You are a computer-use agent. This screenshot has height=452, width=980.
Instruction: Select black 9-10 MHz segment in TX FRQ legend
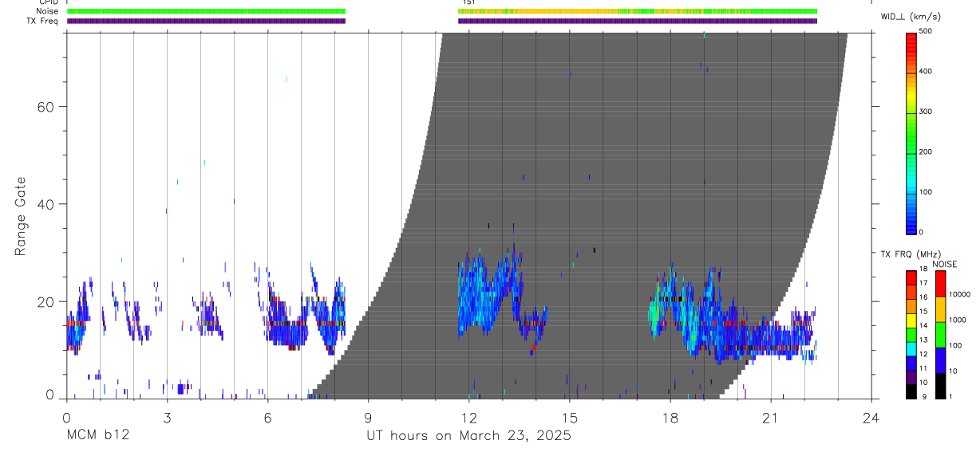pyautogui.click(x=911, y=391)
